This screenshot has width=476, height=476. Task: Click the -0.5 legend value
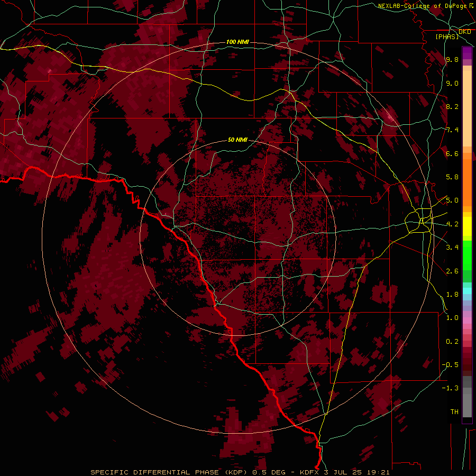click(450, 365)
